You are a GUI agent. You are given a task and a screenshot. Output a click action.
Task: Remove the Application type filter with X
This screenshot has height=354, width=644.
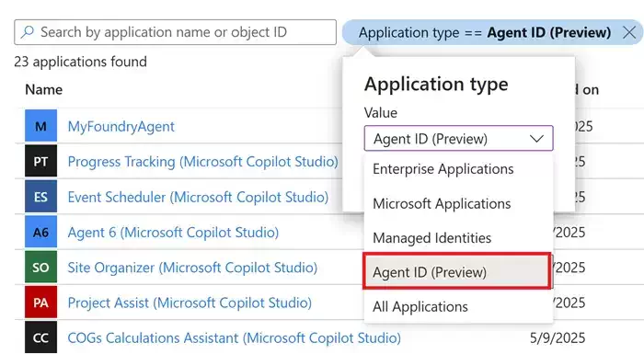coord(628,32)
